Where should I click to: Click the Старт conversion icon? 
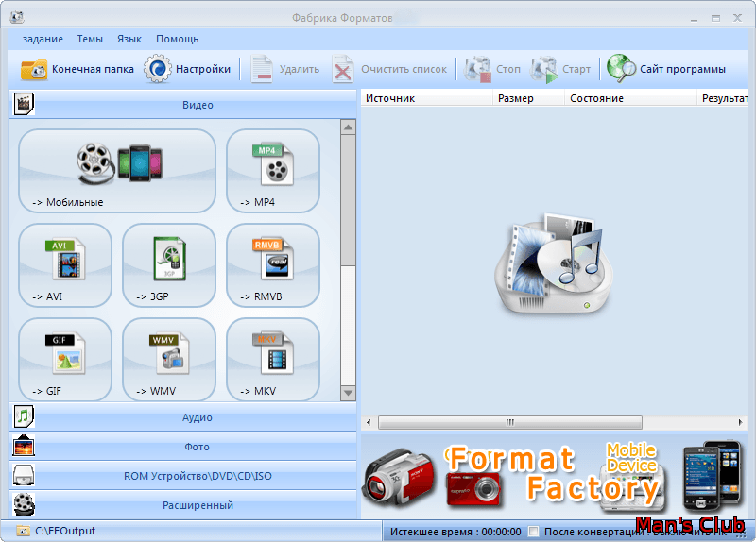(x=544, y=69)
